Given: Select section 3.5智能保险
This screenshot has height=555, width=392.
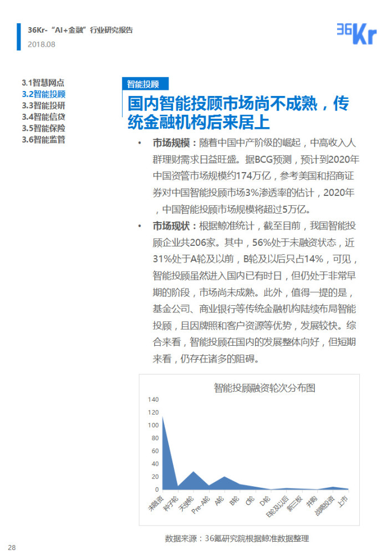Looking at the screenshot, I should point(43,128).
